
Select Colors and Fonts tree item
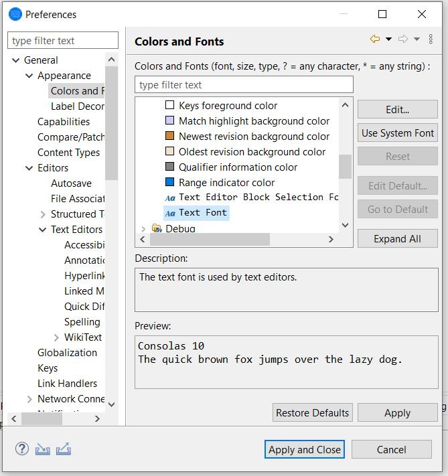point(78,91)
